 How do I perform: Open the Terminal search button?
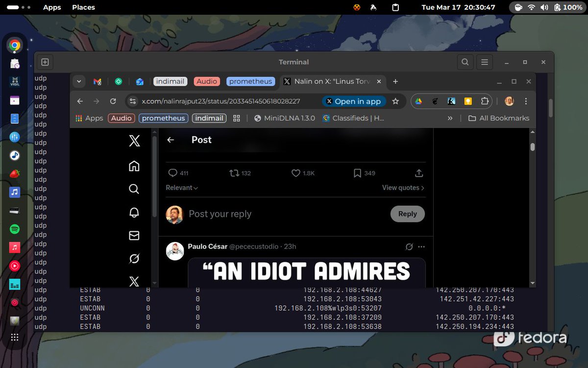(465, 62)
